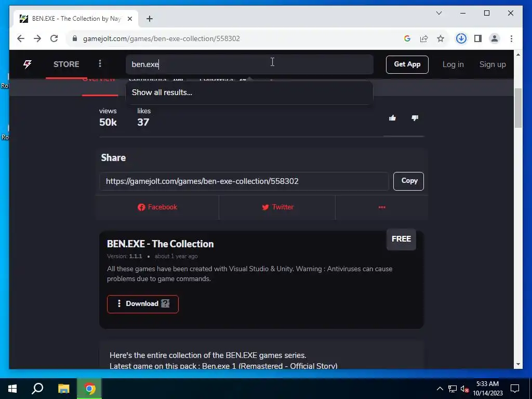
Task: Select Show all results…
Action: point(249,92)
